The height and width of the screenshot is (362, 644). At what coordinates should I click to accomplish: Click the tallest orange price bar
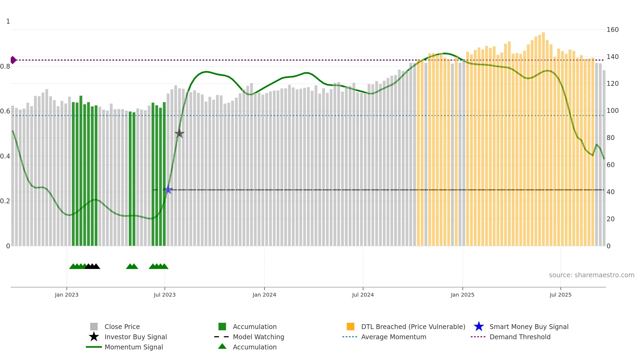click(x=543, y=139)
